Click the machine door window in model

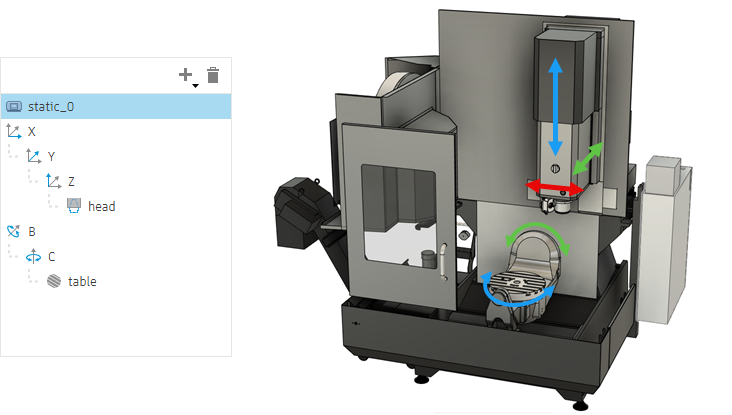coord(399,216)
